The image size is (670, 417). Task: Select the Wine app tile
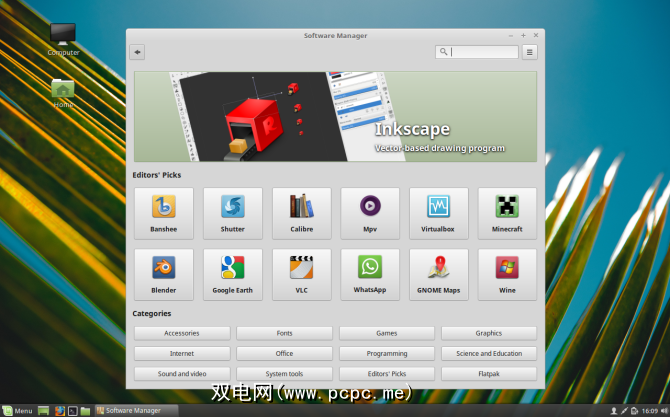point(507,275)
